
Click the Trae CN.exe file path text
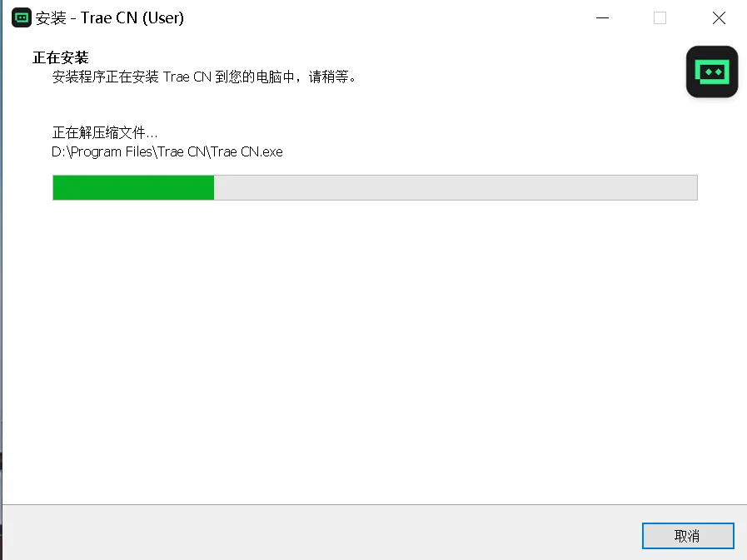167,151
